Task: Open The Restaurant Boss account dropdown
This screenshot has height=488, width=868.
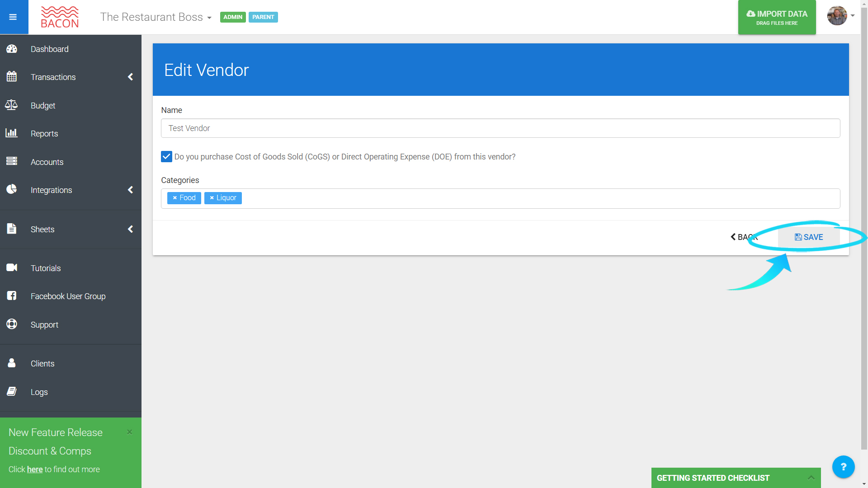Action: coord(156,17)
